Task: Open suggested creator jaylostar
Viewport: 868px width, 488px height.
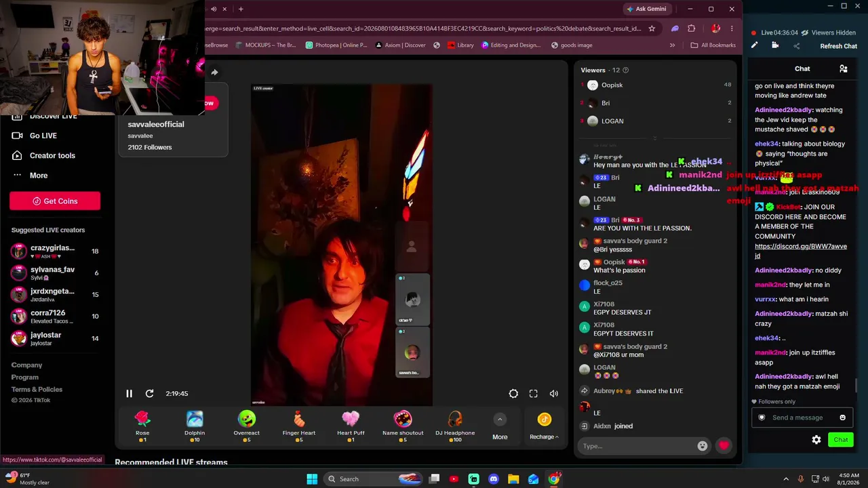Action: click(x=54, y=338)
